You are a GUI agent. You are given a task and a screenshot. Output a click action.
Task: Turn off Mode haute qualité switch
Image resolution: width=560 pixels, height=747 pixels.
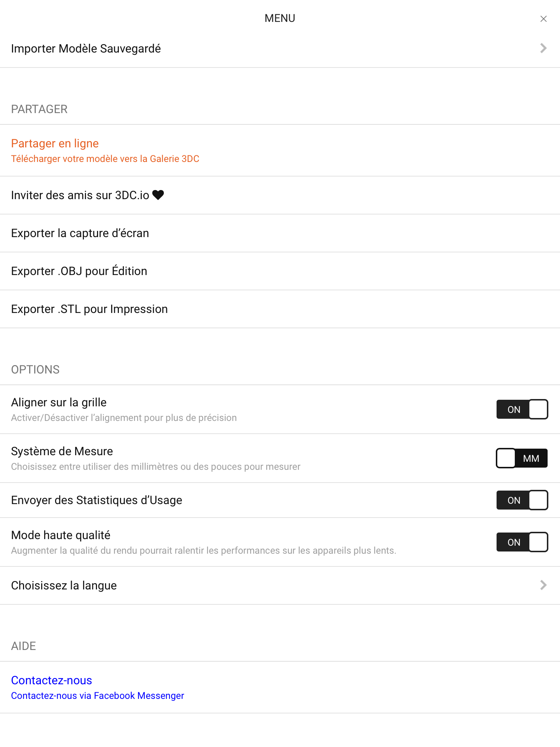click(x=522, y=542)
